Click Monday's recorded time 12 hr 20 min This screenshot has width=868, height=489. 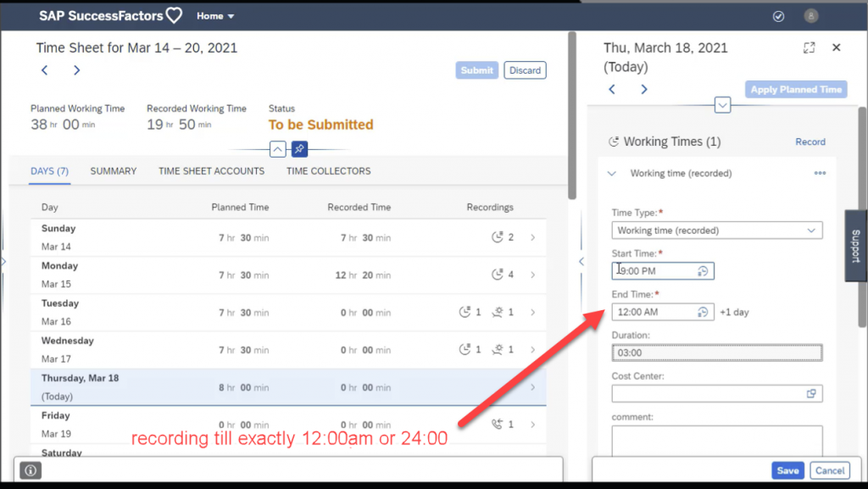pos(363,275)
